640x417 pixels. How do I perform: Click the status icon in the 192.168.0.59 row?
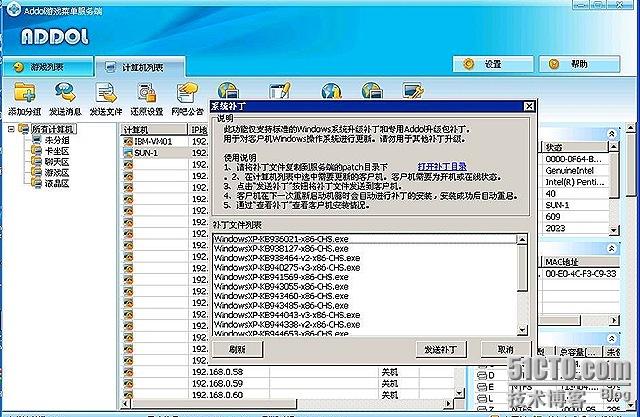click(128, 383)
